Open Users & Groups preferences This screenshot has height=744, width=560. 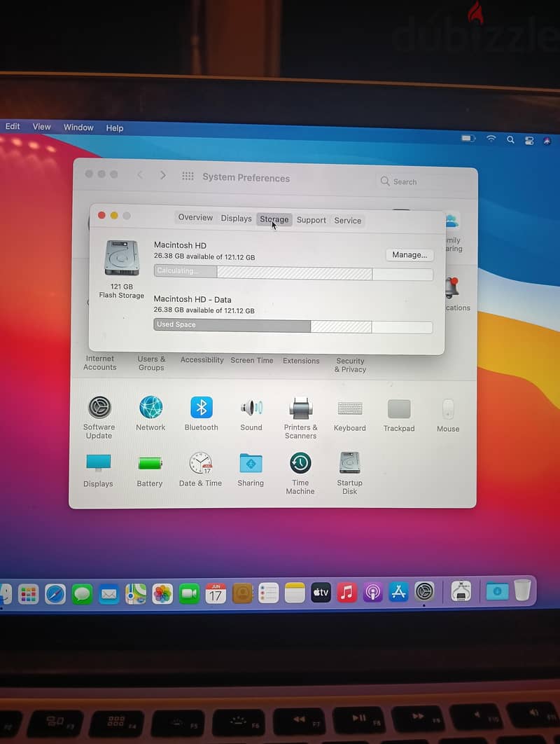pyautogui.click(x=151, y=363)
